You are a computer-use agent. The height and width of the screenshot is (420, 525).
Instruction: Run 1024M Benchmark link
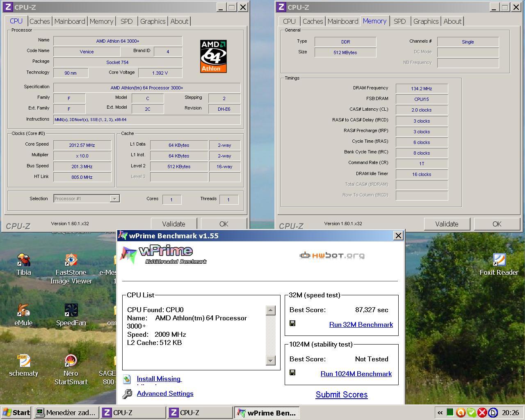coord(356,374)
